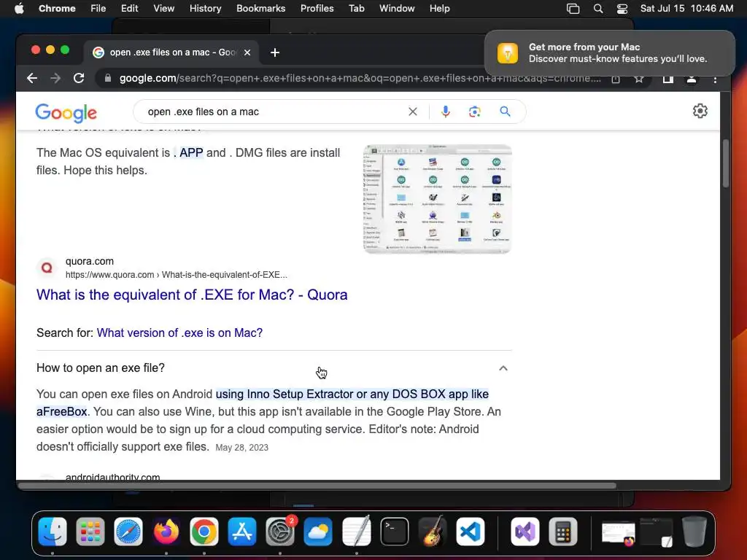Open the Finder window thumbnail image
This screenshot has width=747, height=560.
(x=438, y=199)
